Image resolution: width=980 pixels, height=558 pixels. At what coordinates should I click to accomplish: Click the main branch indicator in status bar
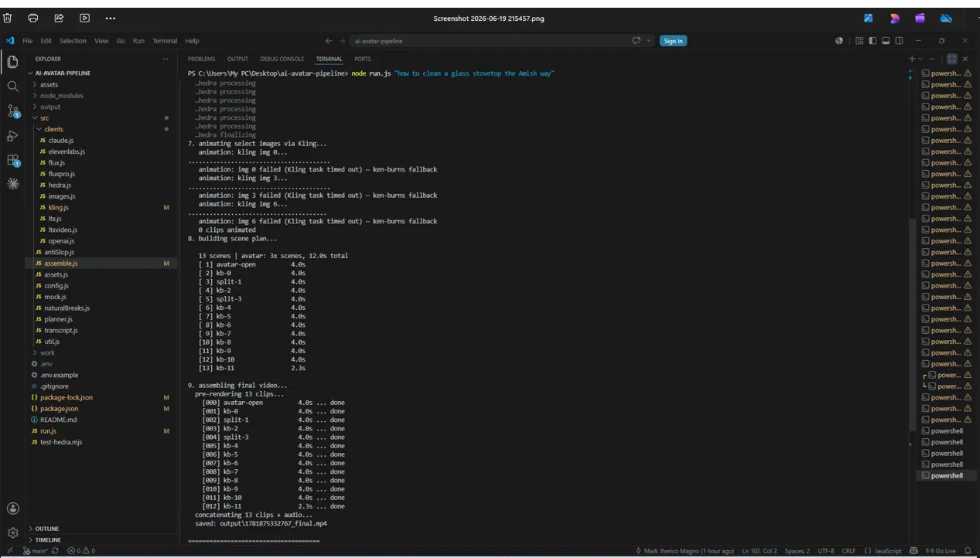36,551
